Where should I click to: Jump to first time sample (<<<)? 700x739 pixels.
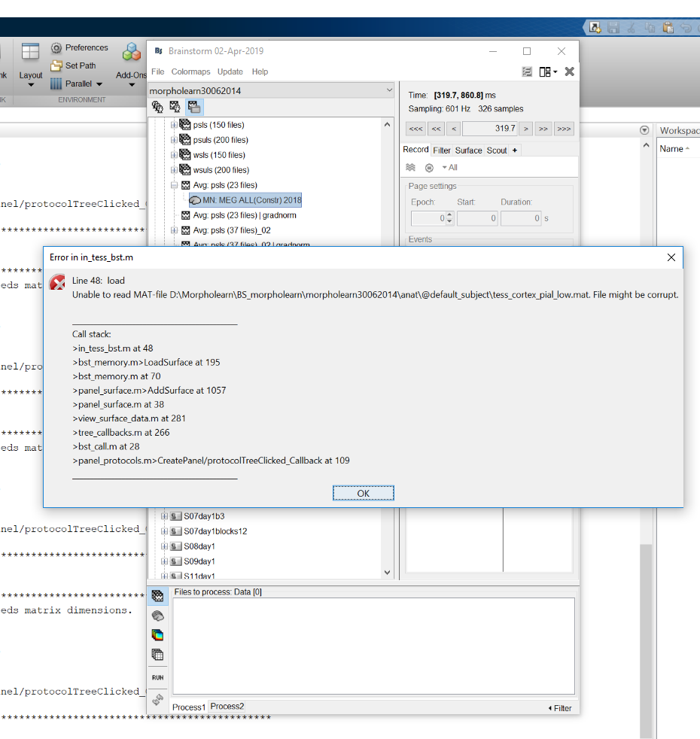415,129
